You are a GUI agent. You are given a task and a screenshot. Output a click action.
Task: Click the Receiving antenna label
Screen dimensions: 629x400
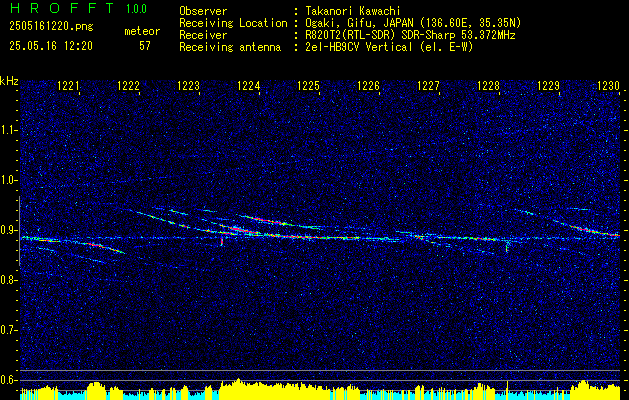[x=230, y=47]
